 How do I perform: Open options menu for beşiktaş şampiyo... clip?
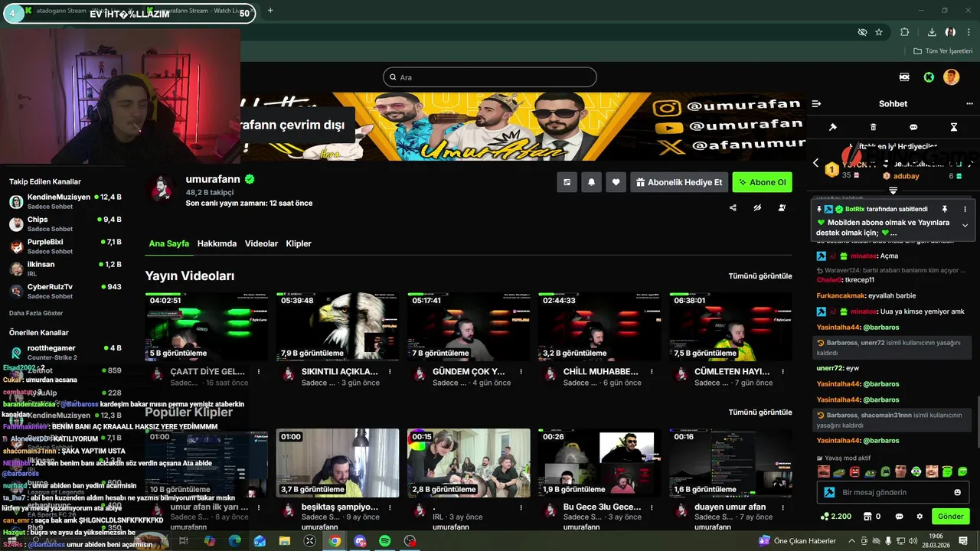coord(390,507)
